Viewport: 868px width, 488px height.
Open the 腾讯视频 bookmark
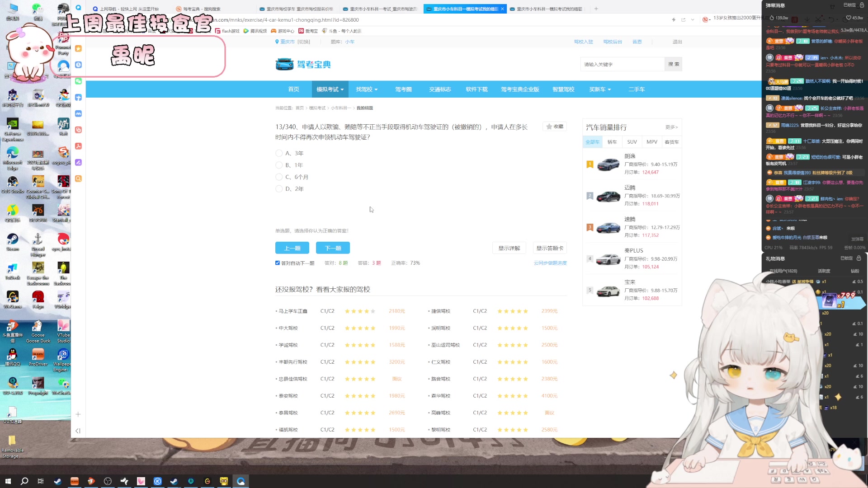pyautogui.click(x=255, y=31)
